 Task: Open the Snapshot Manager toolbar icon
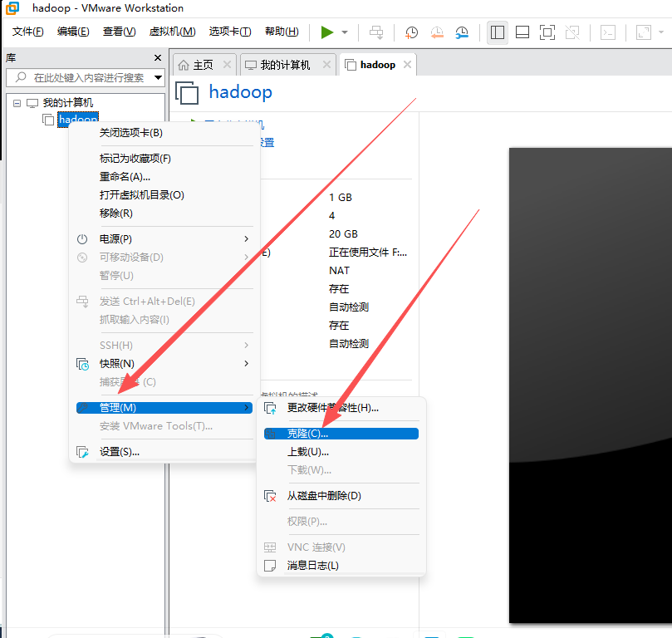click(x=462, y=32)
